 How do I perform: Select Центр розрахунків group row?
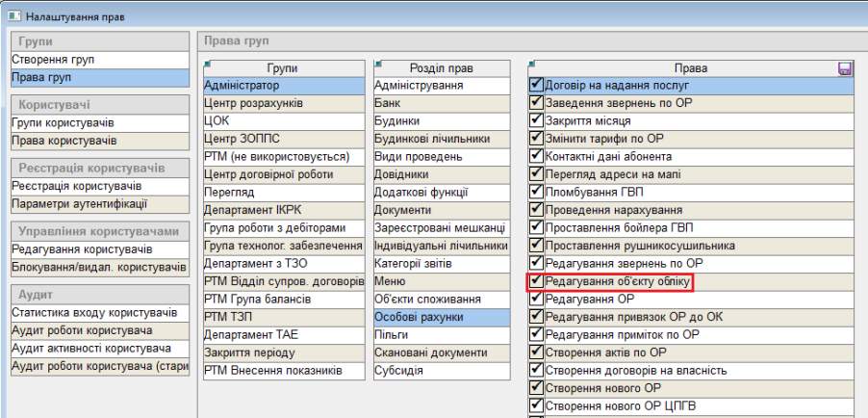click(284, 104)
